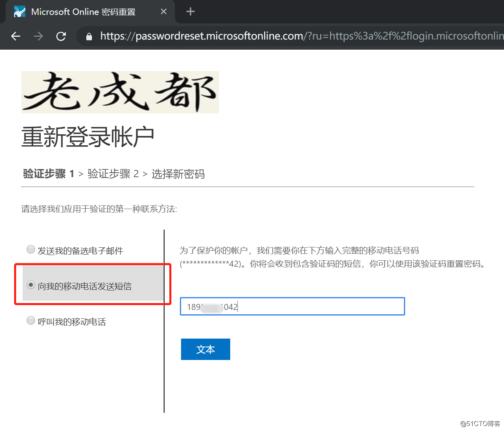Click 选择新密码 breadcrumb step

pos(178,174)
